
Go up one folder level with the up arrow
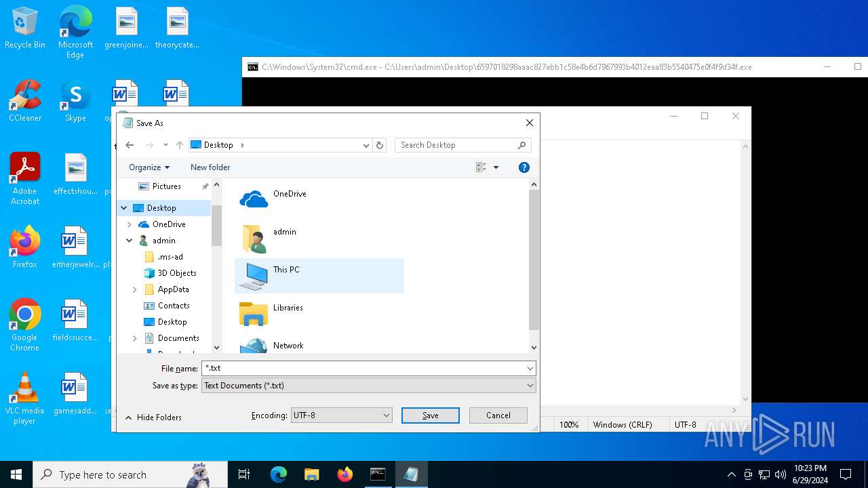[x=180, y=145]
